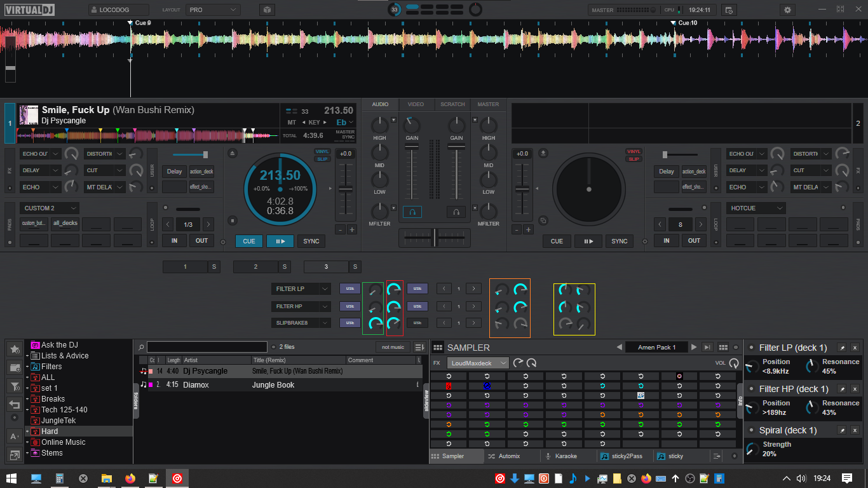Open VirtualDJ settings gear icon
Screen dimensions: 868x488
788,10
